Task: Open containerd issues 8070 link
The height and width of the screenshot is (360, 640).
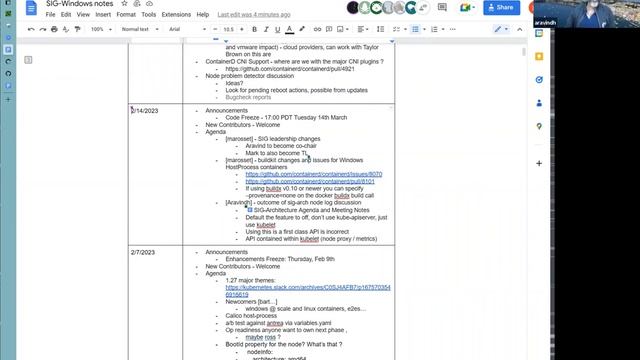Action: [314, 174]
